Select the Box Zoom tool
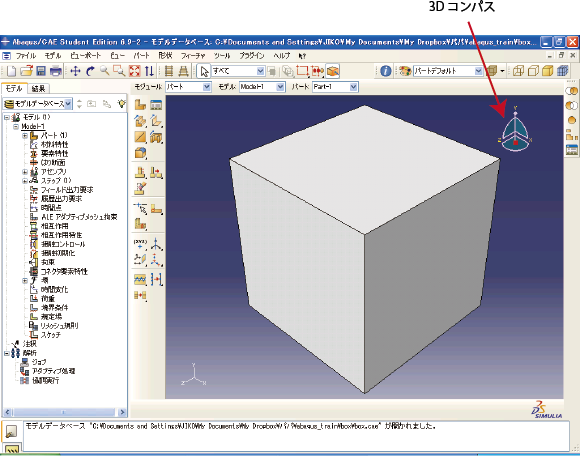This screenshot has height=456, width=580. pos(119,71)
